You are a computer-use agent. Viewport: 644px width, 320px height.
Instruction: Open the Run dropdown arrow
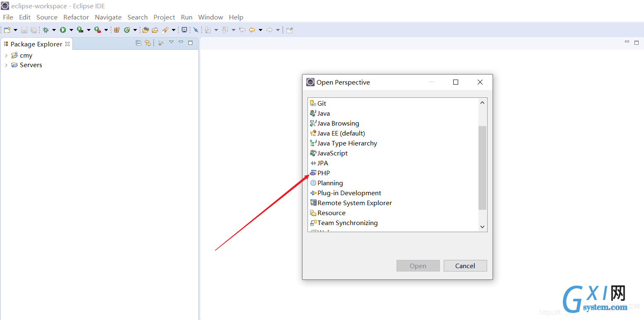tap(71, 30)
